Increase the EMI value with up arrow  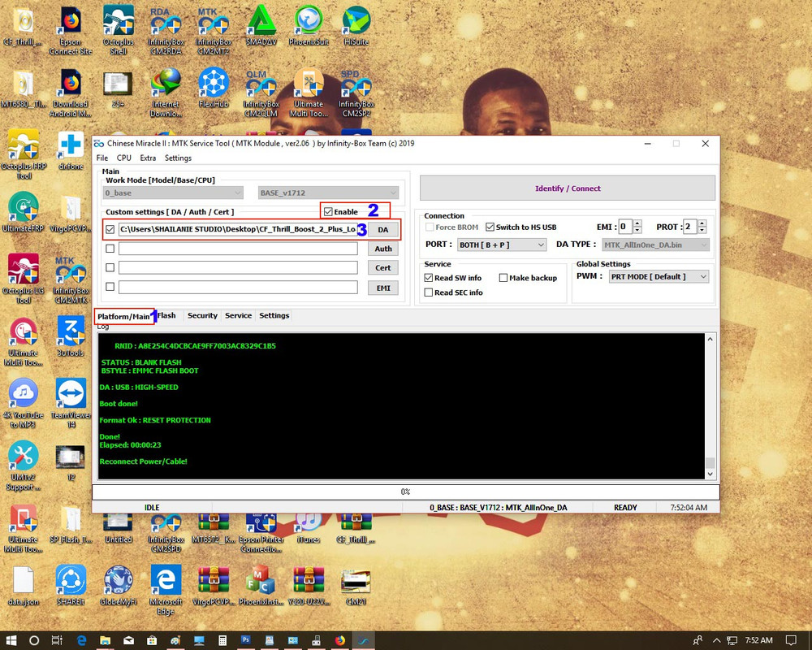point(637,223)
